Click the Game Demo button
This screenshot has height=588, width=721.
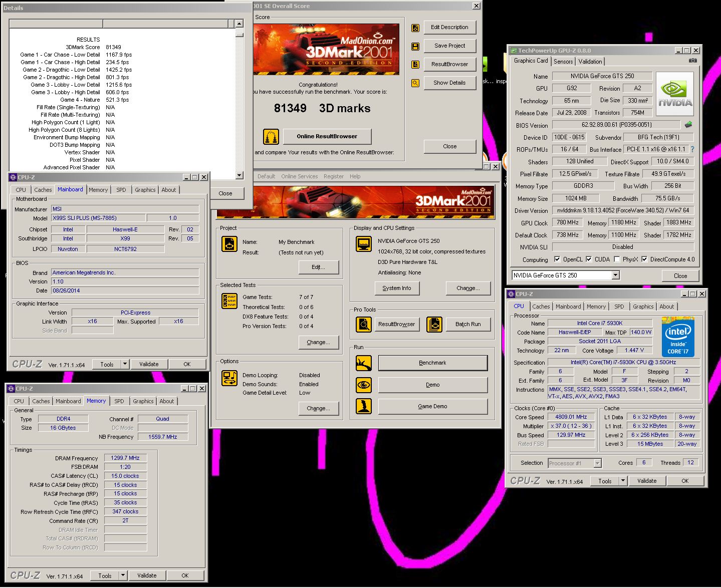(x=433, y=406)
